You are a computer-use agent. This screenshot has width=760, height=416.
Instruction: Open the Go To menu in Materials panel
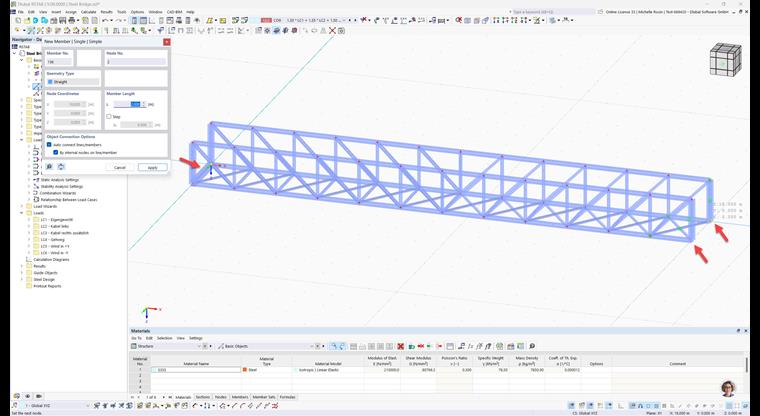pyautogui.click(x=136, y=338)
